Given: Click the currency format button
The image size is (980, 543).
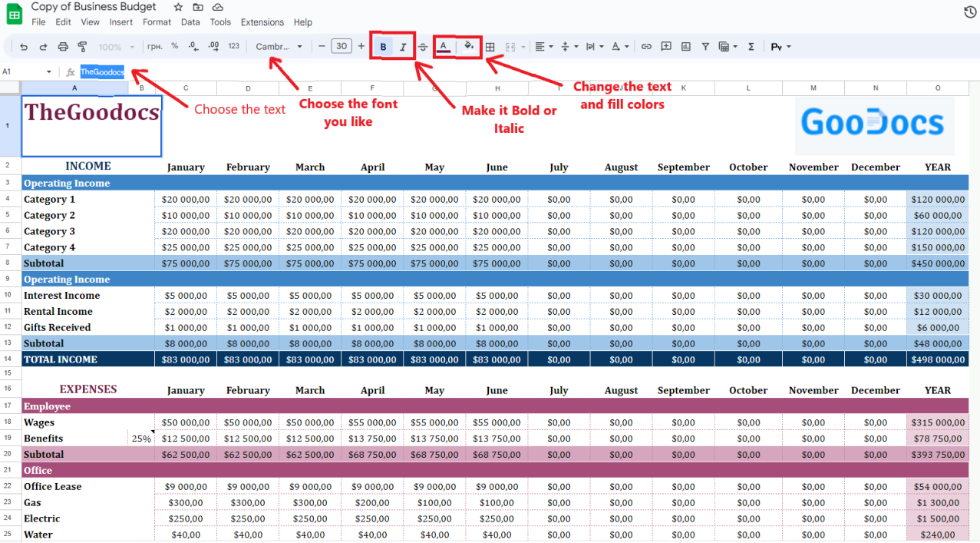Looking at the screenshot, I should pyautogui.click(x=155, y=46).
